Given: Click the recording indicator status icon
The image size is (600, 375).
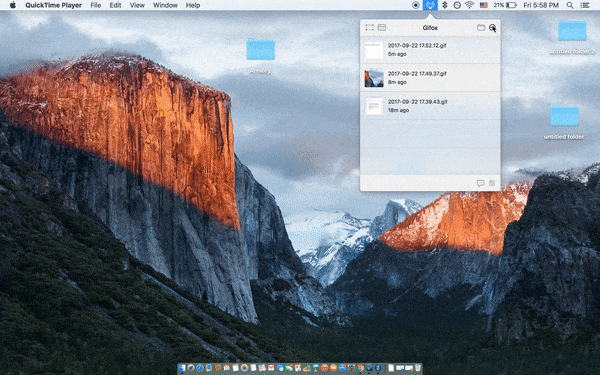Looking at the screenshot, I should [x=416, y=5].
